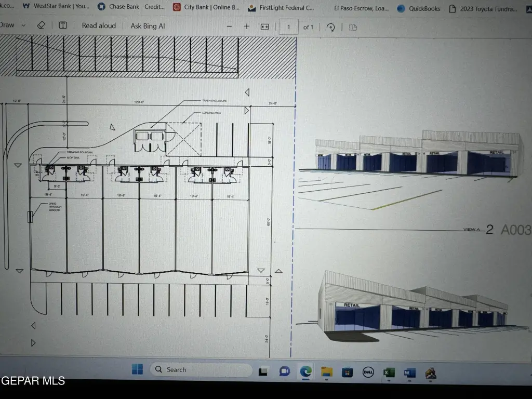Expand the Draw tool dropdown arrow
This screenshot has height=399, width=532.
point(23,25)
